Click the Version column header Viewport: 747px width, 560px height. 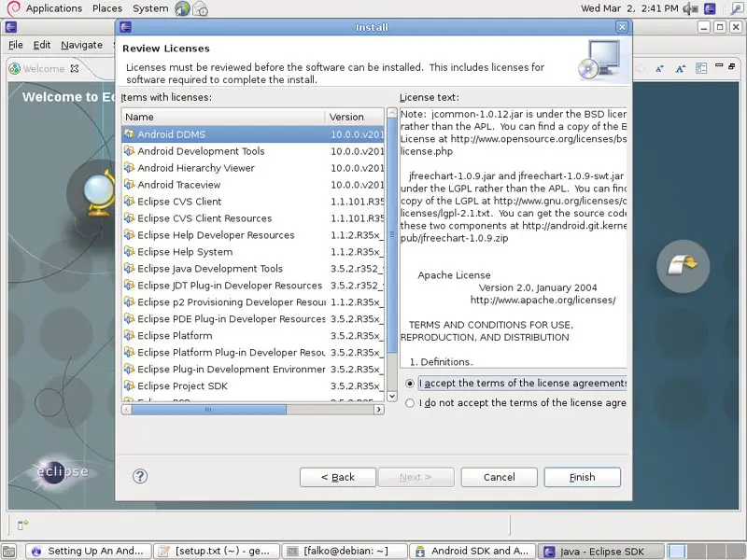(355, 117)
